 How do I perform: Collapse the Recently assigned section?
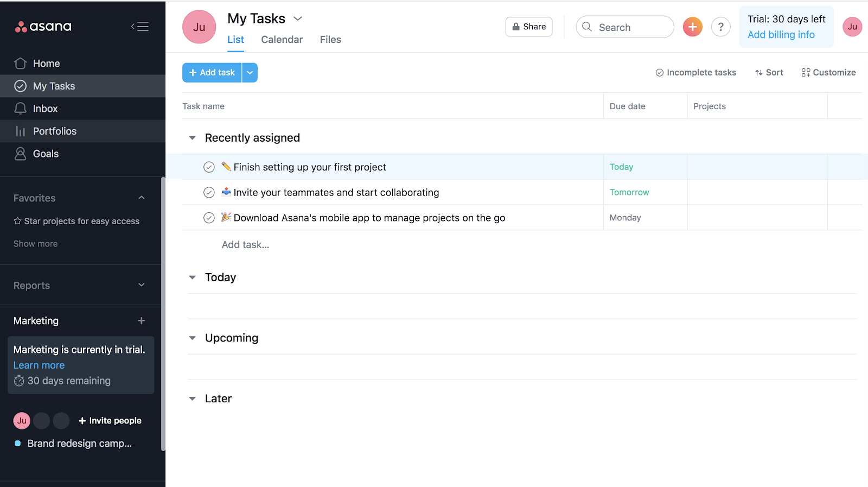[192, 138]
